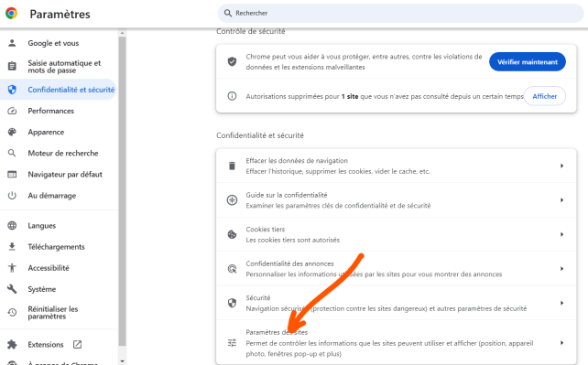
Task: Click the person icon for Google et vous
Action: (x=12, y=43)
